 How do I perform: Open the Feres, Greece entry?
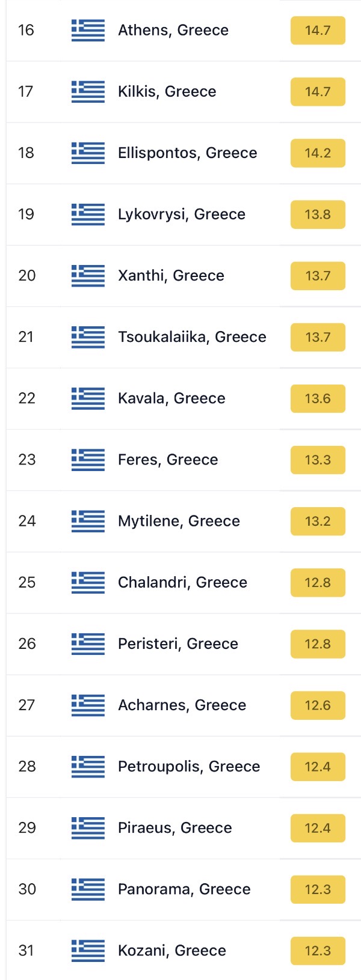click(x=168, y=459)
